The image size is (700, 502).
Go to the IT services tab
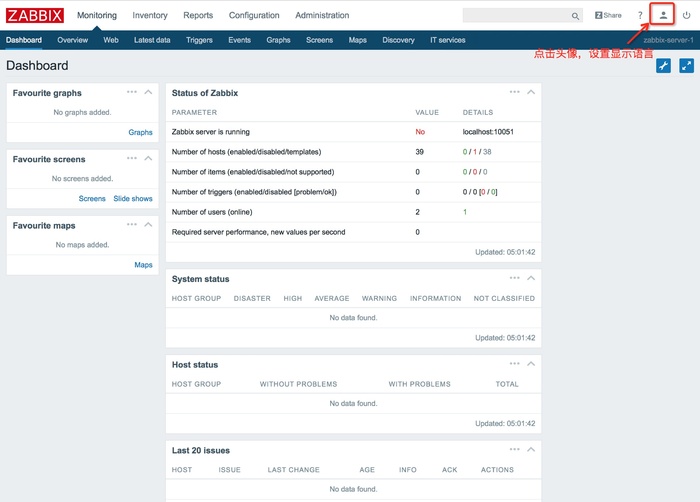pyautogui.click(x=448, y=40)
